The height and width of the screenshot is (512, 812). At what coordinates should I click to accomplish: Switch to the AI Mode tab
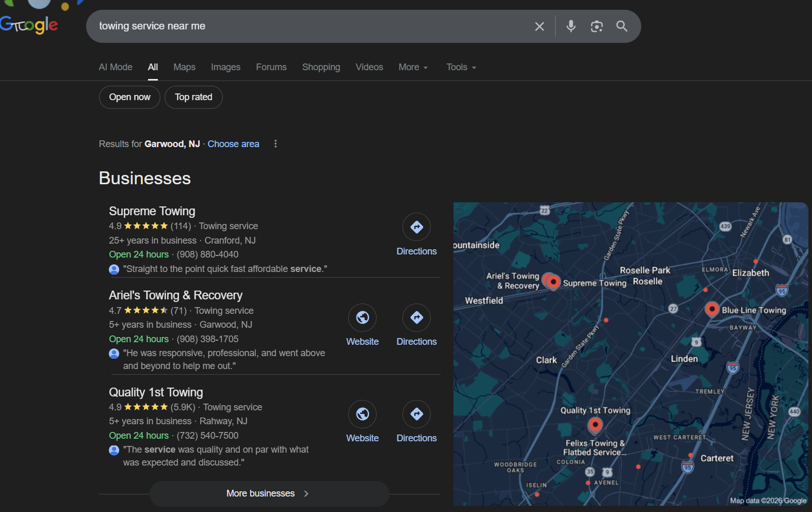click(x=116, y=68)
